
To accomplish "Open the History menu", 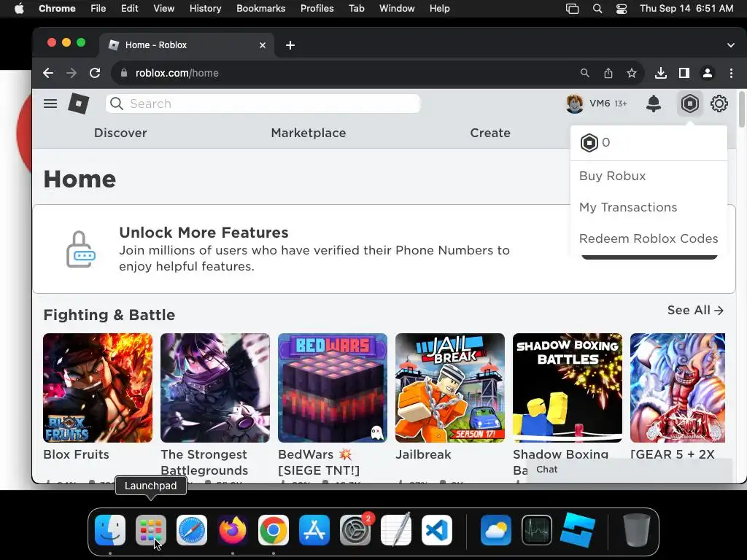I will 205,9.
